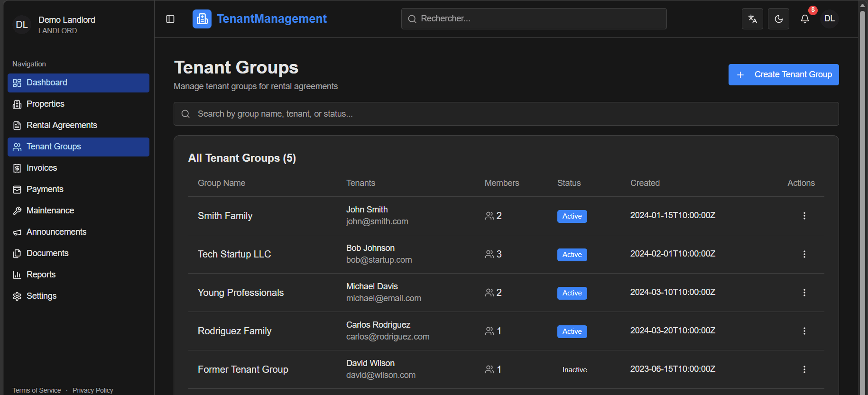Open the language translation switcher
Image resolution: width=868 pixels, height=395 pixels.
point(752,19)
